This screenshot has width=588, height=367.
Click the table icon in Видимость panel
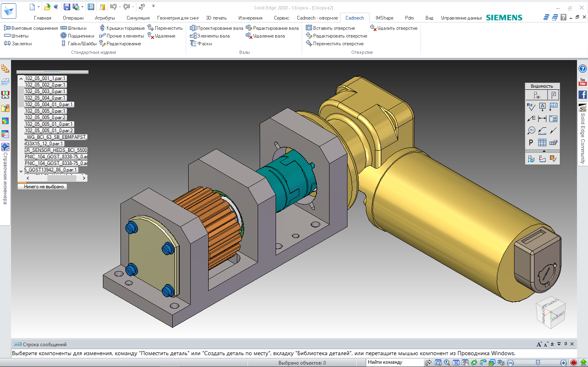[542, 142]
